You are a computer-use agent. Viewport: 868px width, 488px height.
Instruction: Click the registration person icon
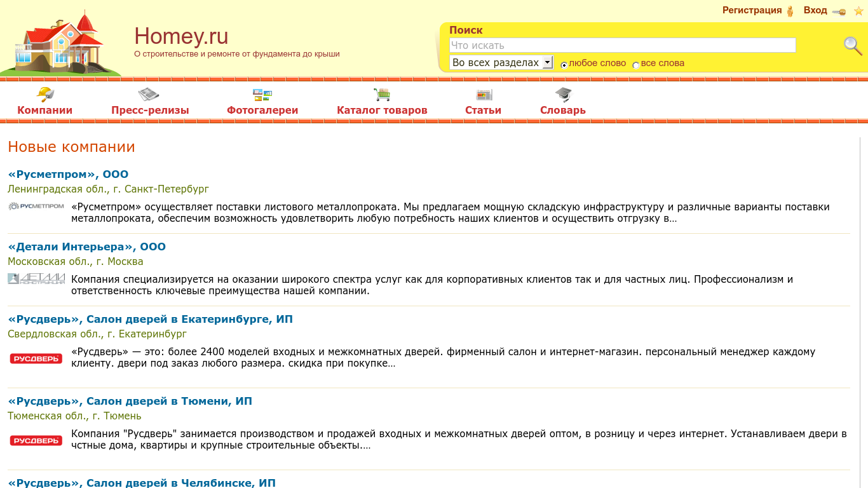coord(790,11)
